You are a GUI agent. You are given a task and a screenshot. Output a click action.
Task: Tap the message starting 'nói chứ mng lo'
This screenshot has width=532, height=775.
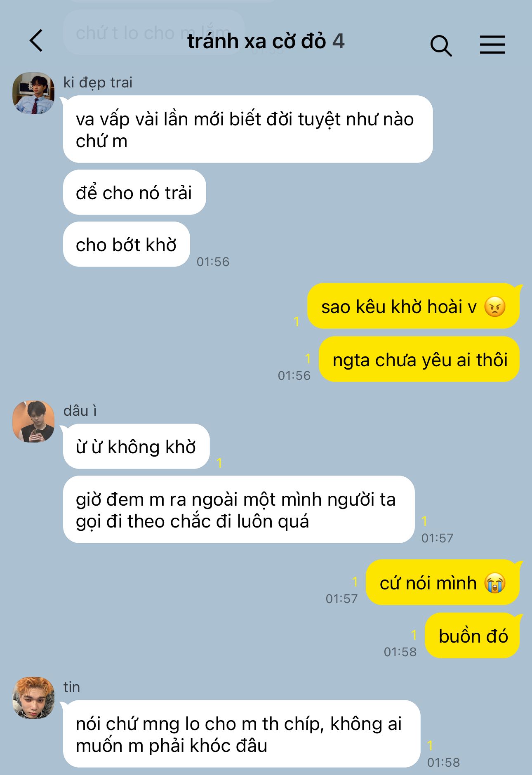242,734
